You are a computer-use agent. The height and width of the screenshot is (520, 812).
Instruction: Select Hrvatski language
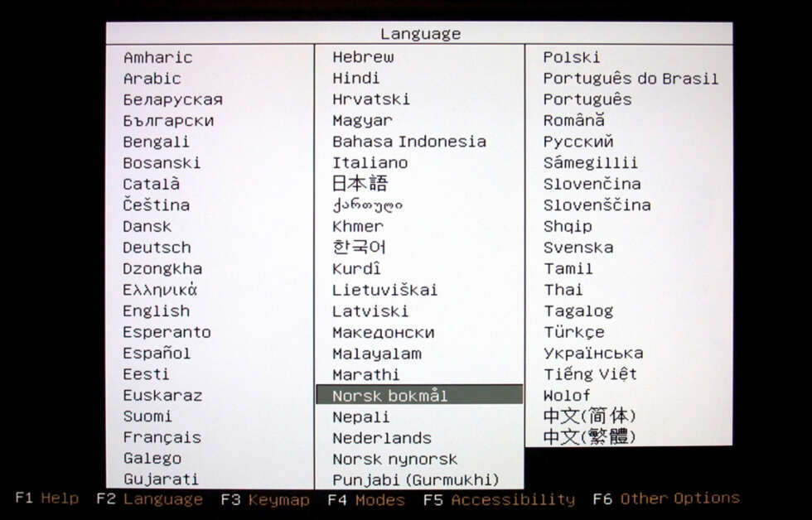click(x=371, y=99)
